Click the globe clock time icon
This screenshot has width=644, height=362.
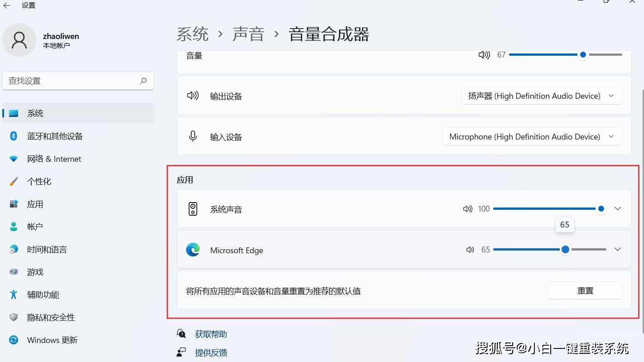coord(14,249)
